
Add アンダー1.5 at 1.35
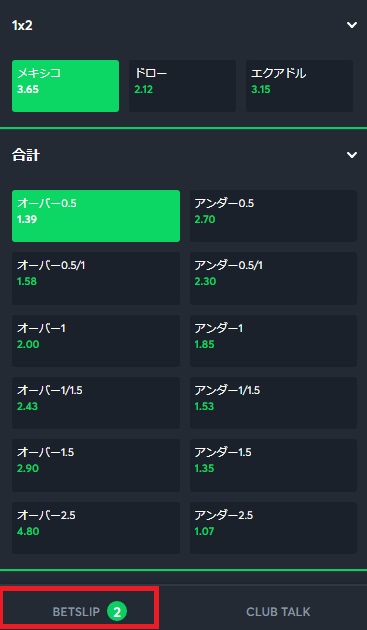tap(273, 465)
